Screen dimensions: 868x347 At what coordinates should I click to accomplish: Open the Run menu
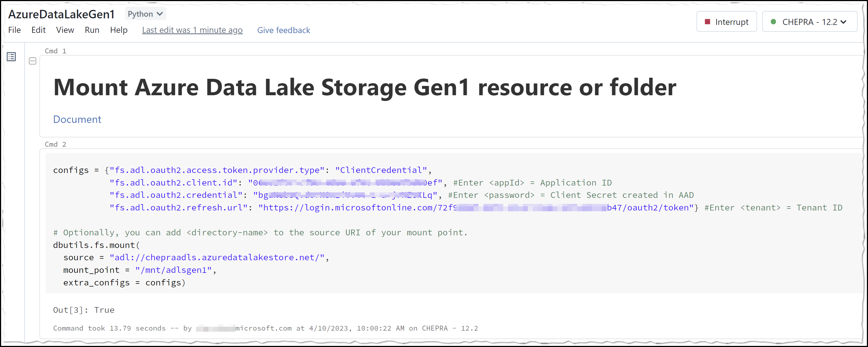[x=92, y=30]
